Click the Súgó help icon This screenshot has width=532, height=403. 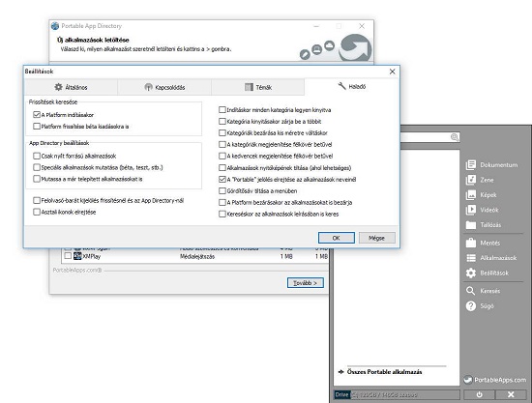coord(471,306)
